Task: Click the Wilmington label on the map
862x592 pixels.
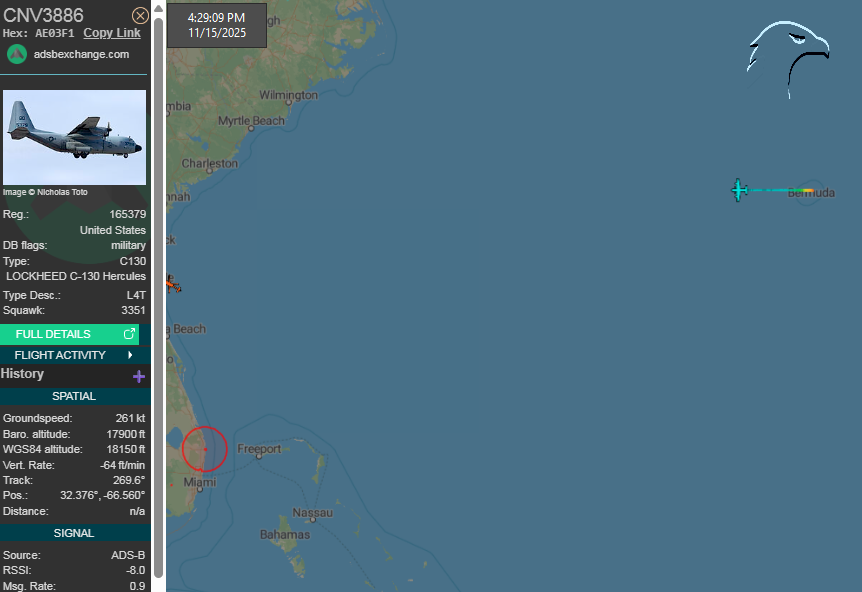Action: pos(288,95)
